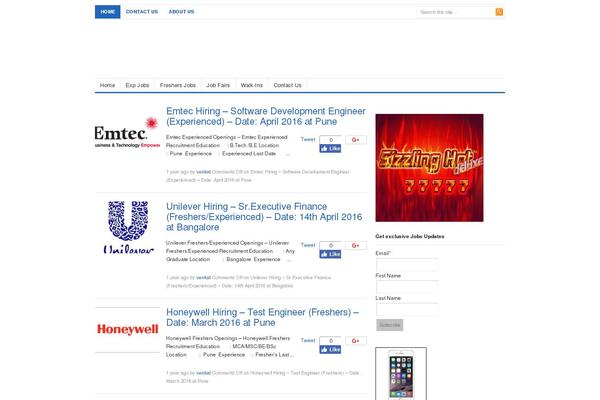
Task: Open Exp Jobs menu item
Action: pyautogui.click(x=137, y=85)
